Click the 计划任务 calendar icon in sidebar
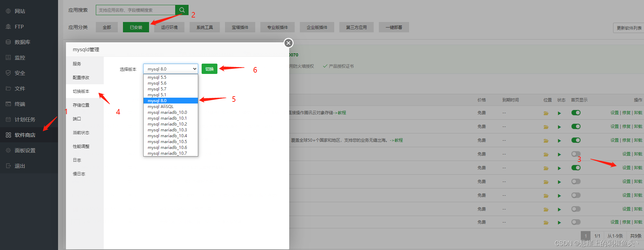644x250 pixels. click(x=8, y=119)
